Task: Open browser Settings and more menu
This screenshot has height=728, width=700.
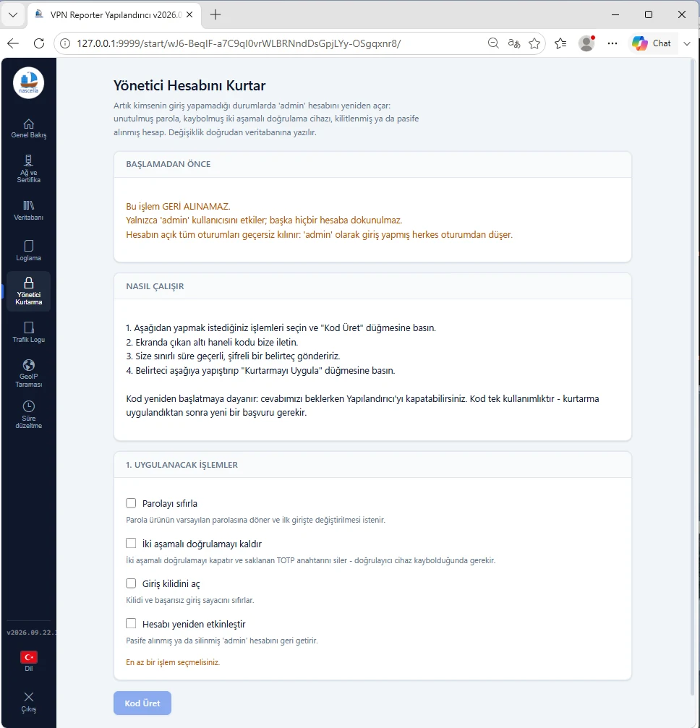Action: (612, 43)
